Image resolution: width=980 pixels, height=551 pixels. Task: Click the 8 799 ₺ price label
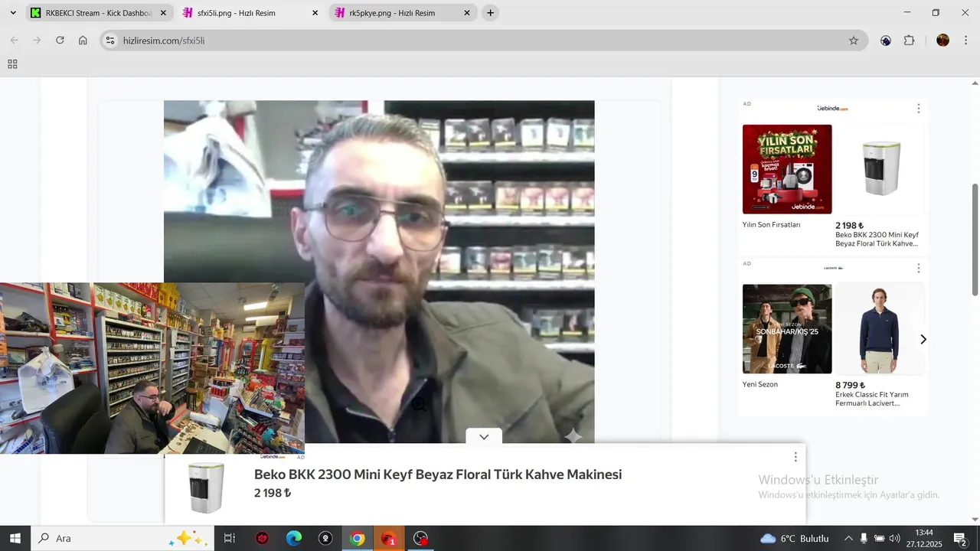pos(850,385)
